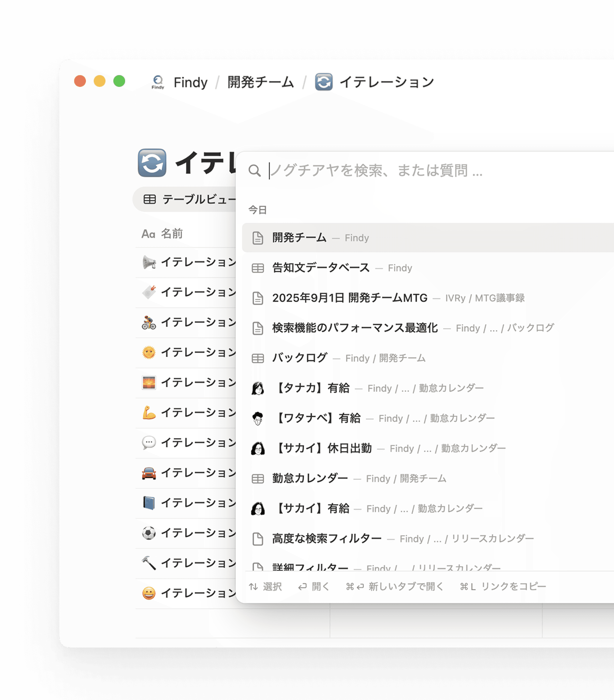The width and height of the screenshot is (614, 700).
Task: Open 開発チーム from the breadcrumb
Action: click(259, 82)
